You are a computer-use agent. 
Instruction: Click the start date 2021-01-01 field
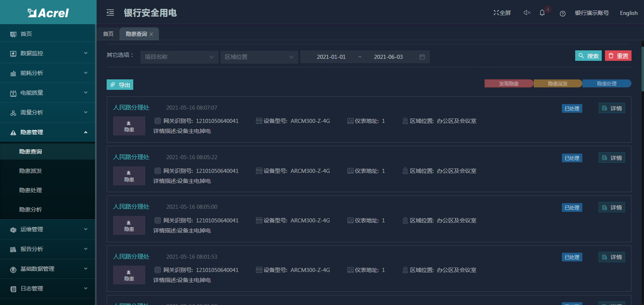[x=331, y=57]
